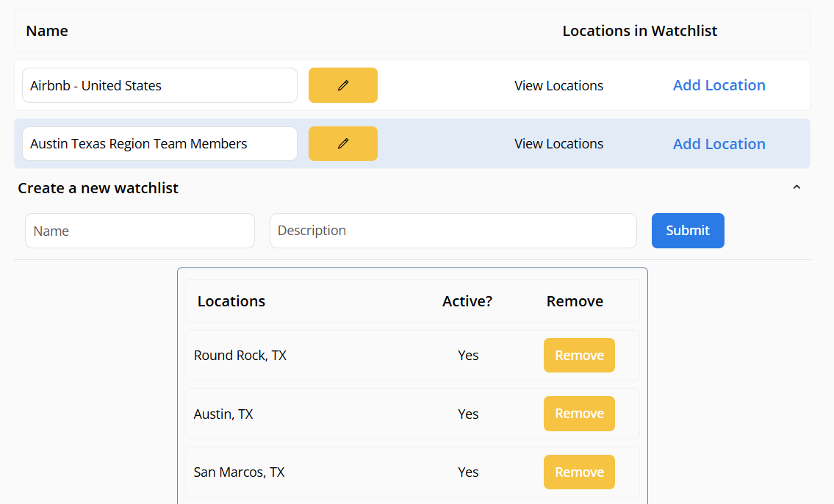Select the Airbnb - United States name field
834x504 pixels.
click(159, 86)
